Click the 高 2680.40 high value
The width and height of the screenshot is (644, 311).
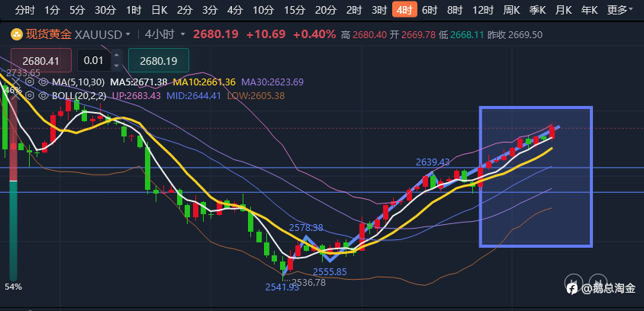364,35
